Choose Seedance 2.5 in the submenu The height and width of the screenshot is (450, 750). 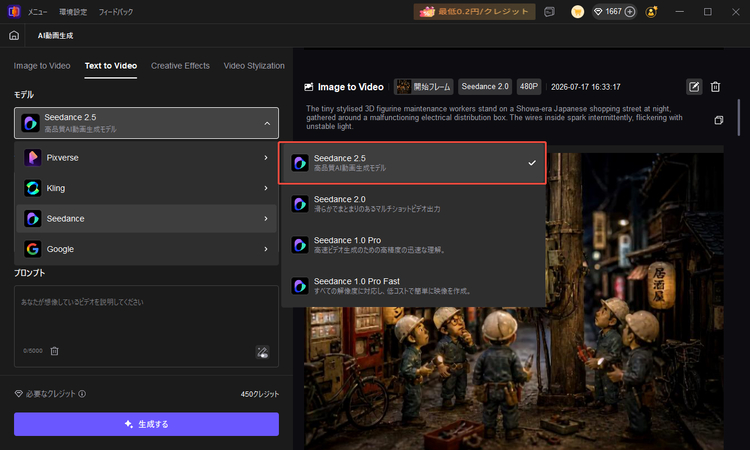point(412,163)
